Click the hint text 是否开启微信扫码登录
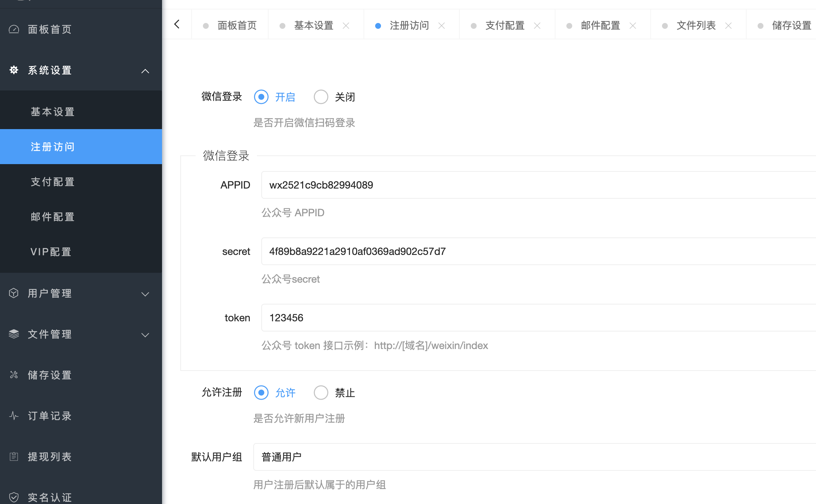The height and width of the screenshot is (504, 816). 304,123
